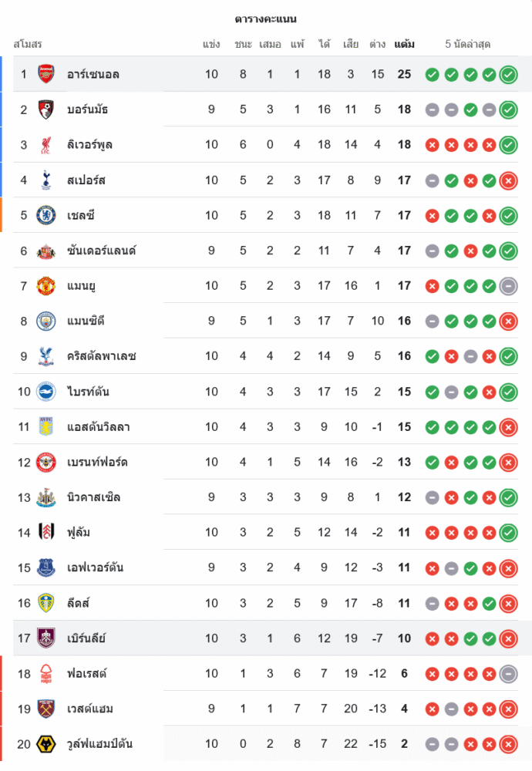
Task: Click the Bournemouth club crest icon
Action: pos(46,109)
